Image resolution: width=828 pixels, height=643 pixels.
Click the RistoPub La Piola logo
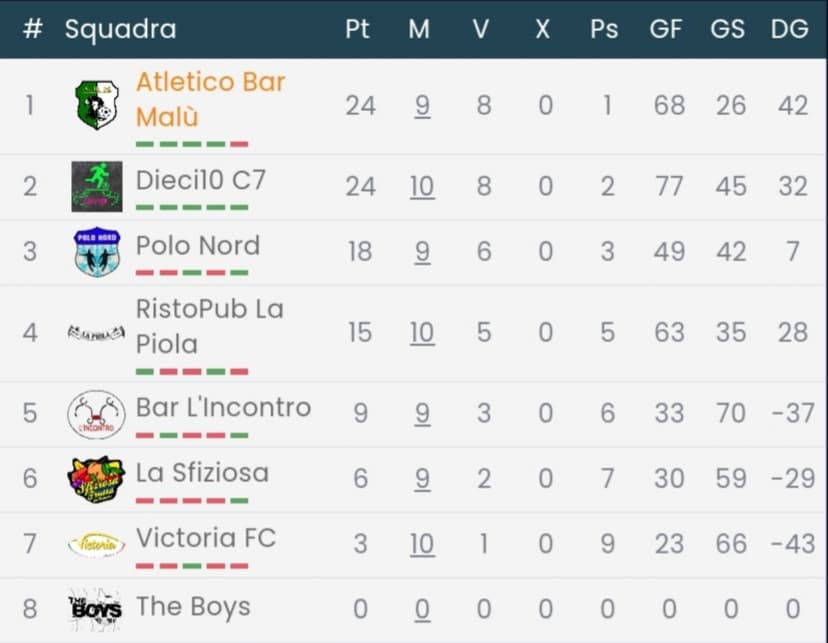(x=97, y=332)
